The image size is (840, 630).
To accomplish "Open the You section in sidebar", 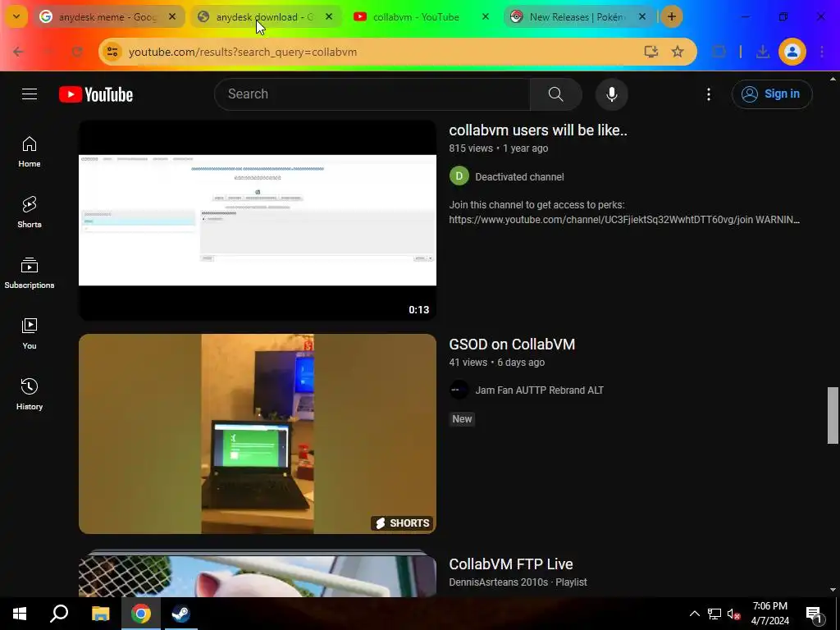I will pos(30,334).
